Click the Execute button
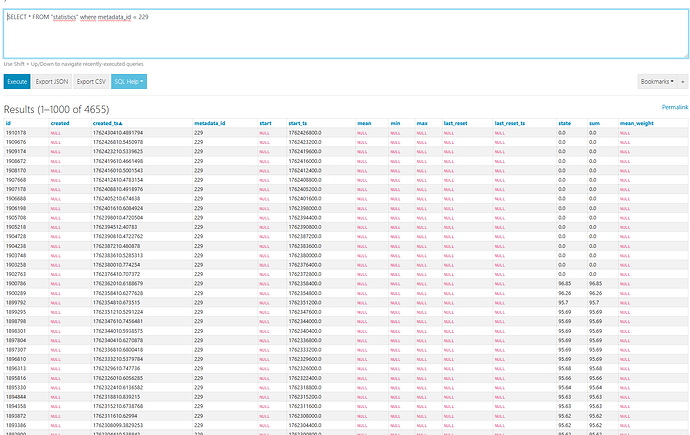The image size is (690, 435). tap(17, 81)
